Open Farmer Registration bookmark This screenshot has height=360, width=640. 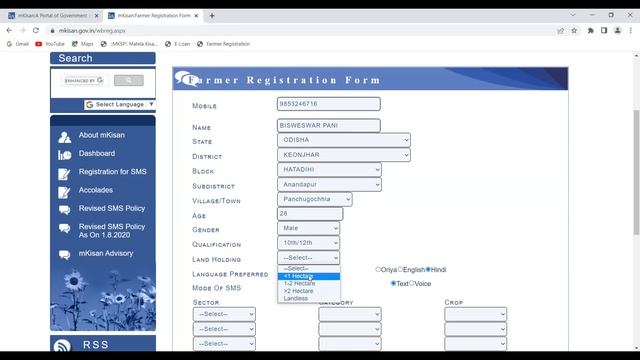(223, 44)
